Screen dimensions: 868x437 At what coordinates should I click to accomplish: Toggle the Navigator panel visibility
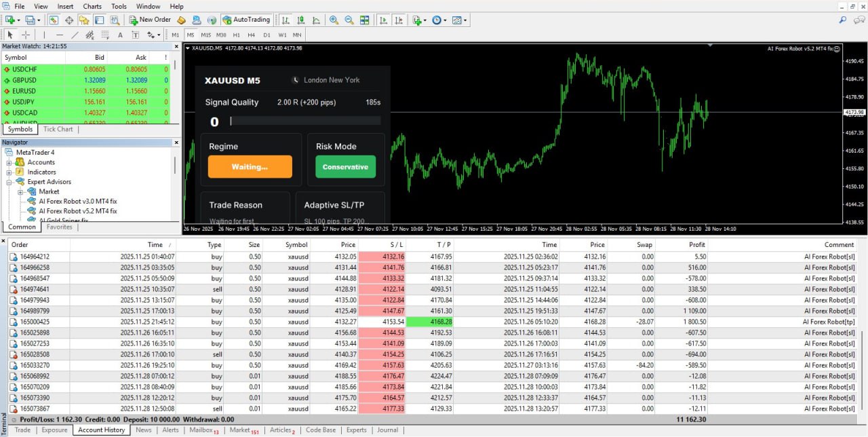pyautogui.click(x=83, y=20)
